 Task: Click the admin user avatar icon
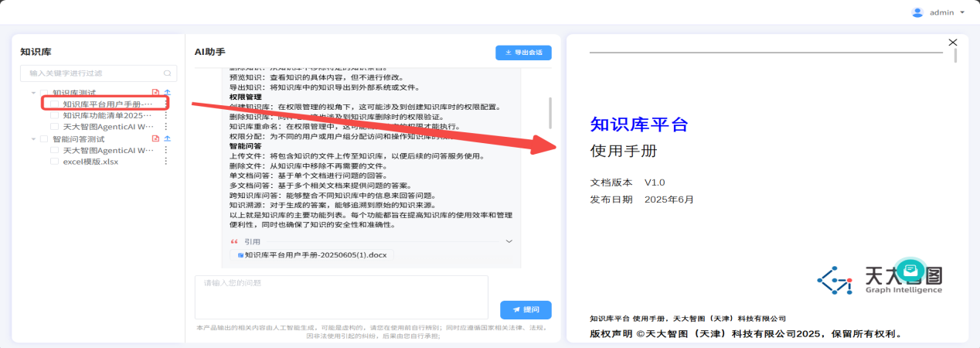(x=917, y=12)
